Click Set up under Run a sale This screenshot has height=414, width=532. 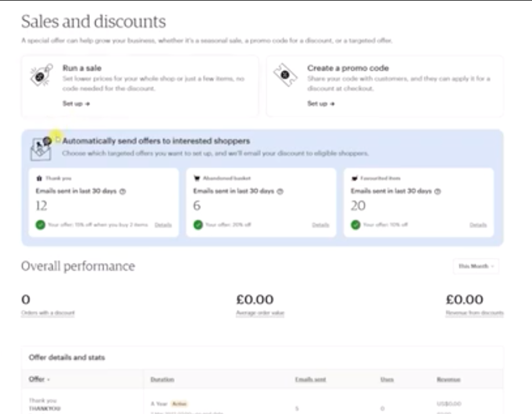click(76, 104)
